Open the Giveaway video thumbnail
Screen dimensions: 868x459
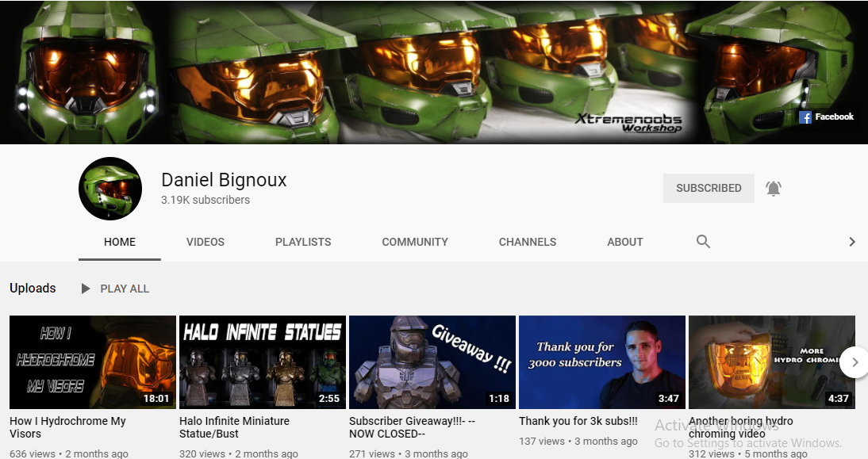[432, 362]
